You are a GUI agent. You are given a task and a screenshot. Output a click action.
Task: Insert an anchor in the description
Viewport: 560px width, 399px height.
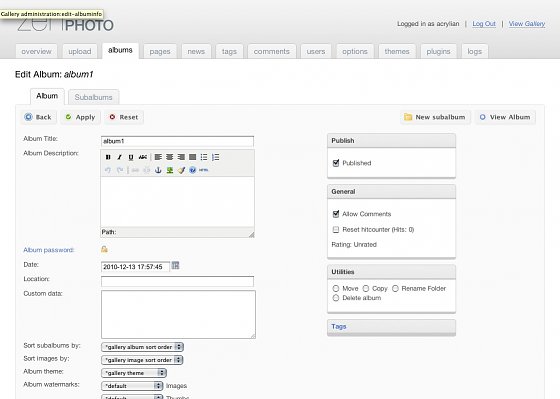point(158,170)
